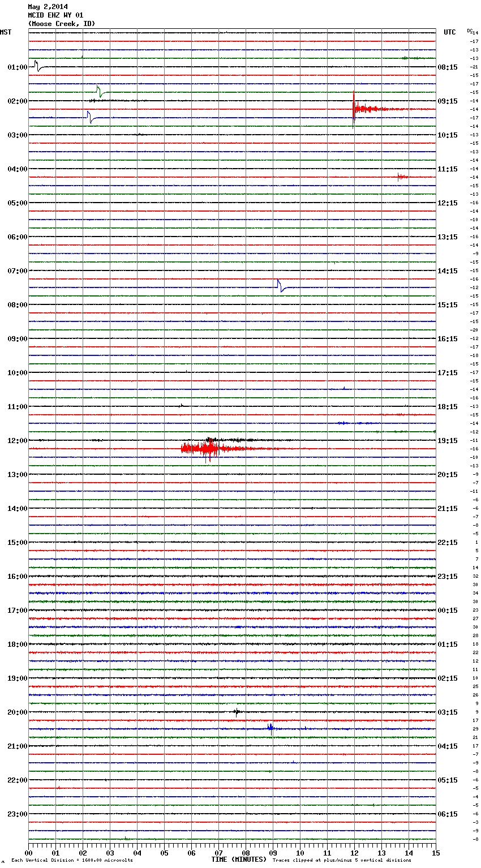Viewport: 481px width, 868px height.
Task: Click the 02:15 UTC time label
Action: [x=448, y=678]
